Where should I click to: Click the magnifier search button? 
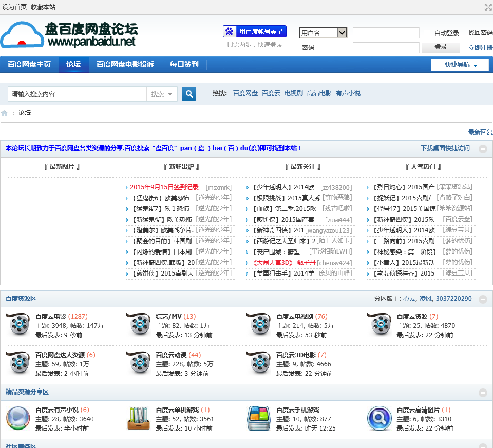pyautogui.click(x=189, y=94)
